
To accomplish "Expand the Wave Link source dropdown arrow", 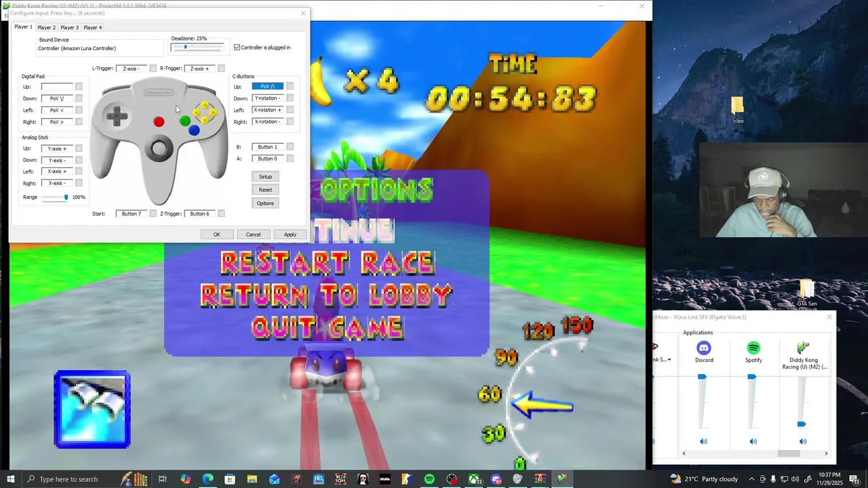I will point(669,360).
